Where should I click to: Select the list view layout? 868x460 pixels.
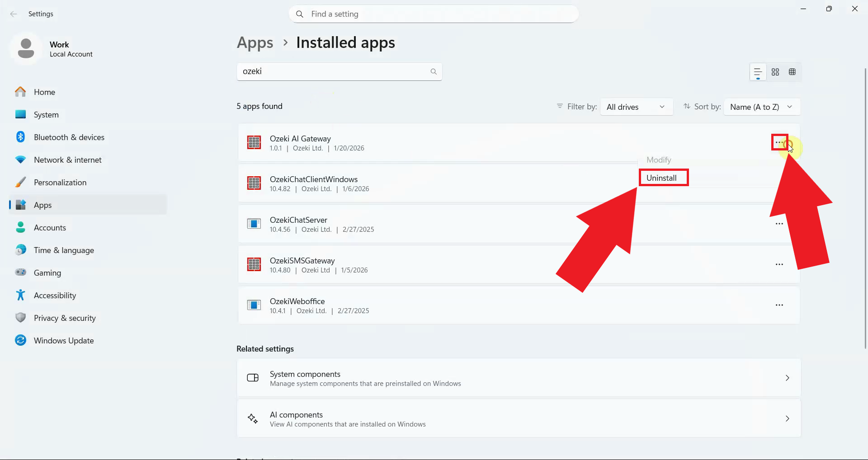757,72
